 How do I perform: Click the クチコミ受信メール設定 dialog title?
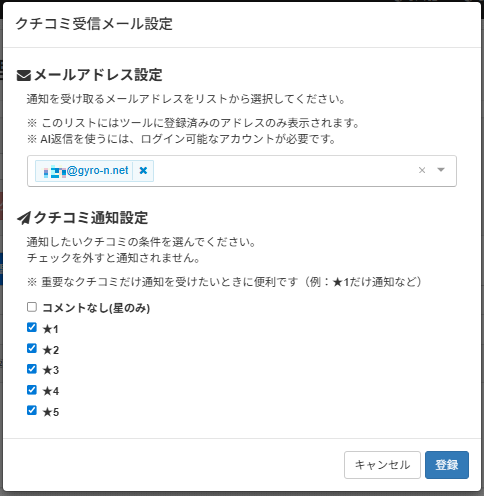(x=94, y=24)
